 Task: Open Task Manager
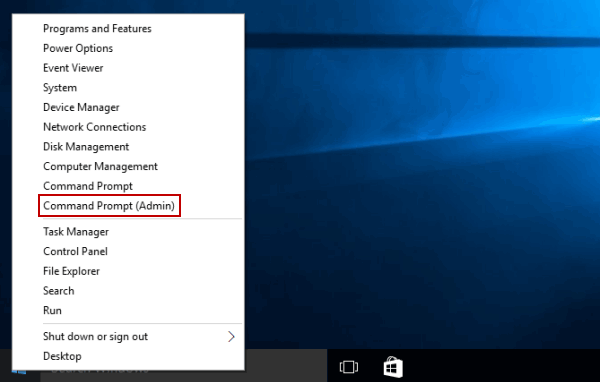[x=76, y=232]
